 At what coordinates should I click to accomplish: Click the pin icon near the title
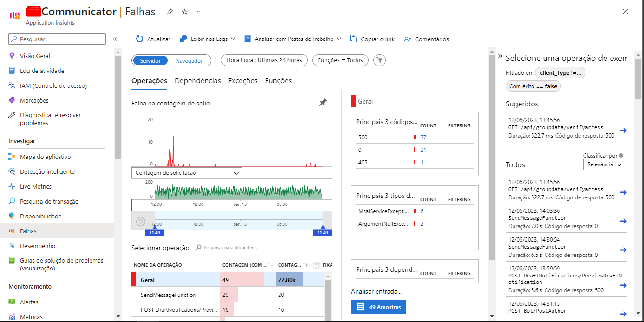pos(169,12)
